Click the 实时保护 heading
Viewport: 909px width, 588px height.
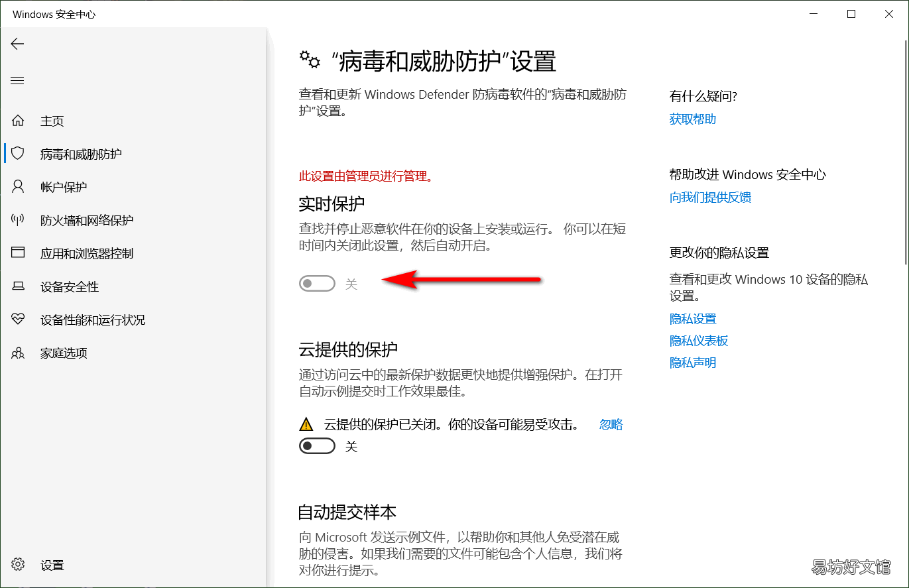click(332, 204)
